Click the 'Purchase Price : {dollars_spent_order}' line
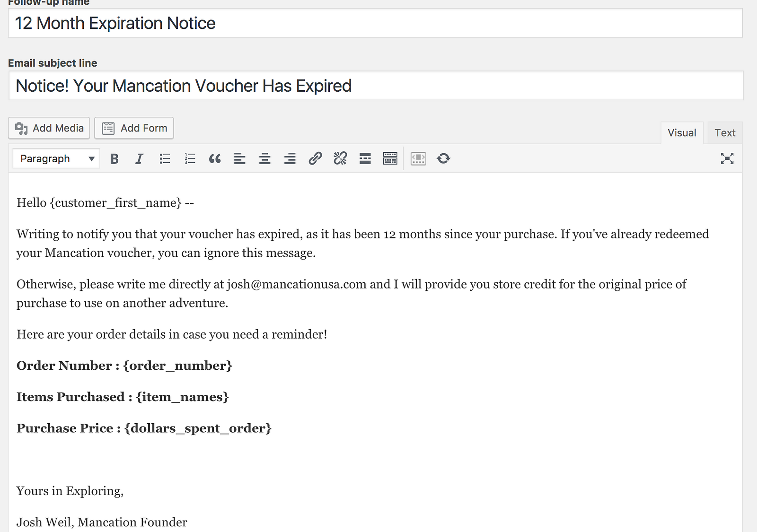757x532 pixels. coord(144,428)
